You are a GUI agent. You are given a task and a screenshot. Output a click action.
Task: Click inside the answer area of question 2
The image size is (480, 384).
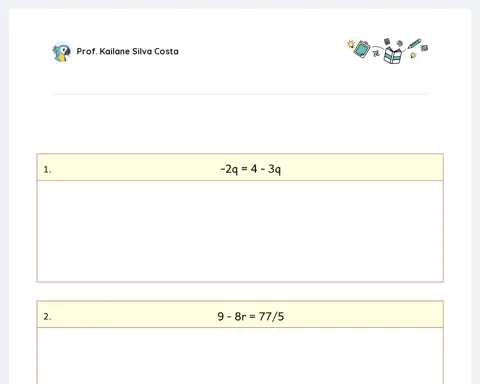(x=240, y=356)
